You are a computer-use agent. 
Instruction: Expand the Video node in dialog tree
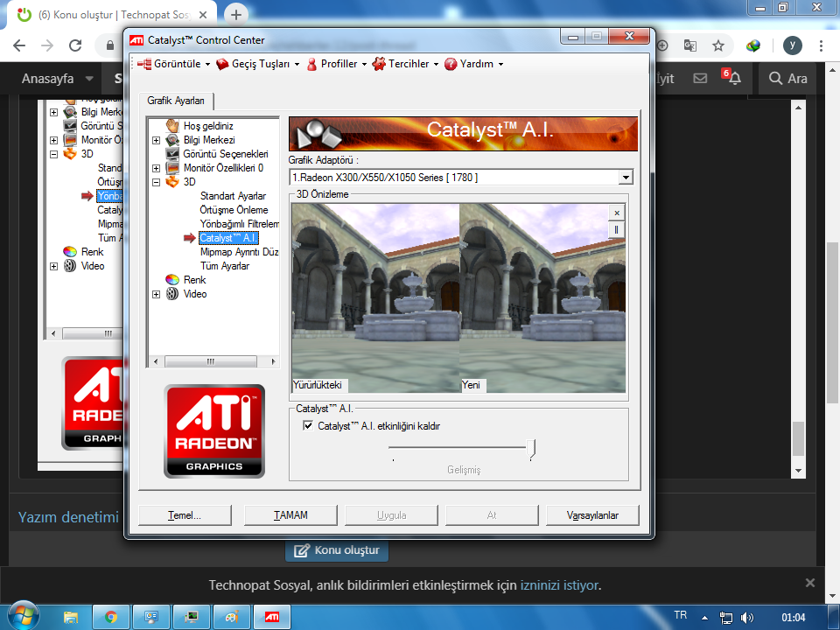(156, 294)
